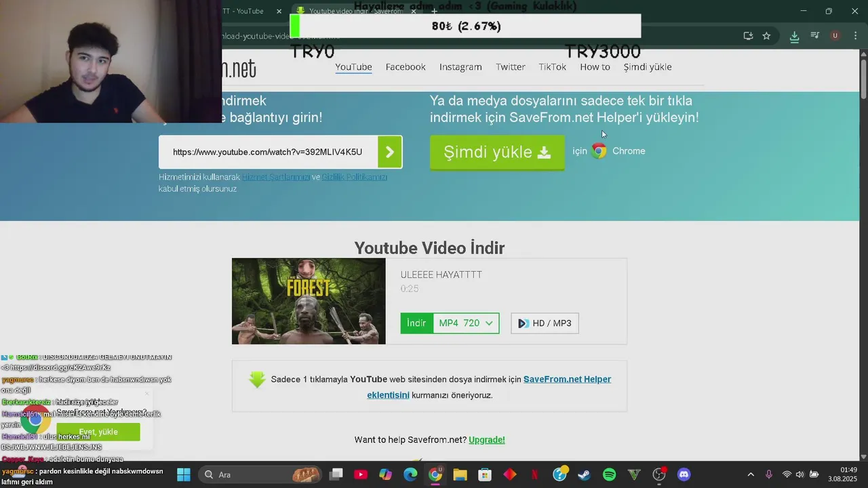This screenshot has height=488, width=868.
Task: Open File Explorer from the taskbar
Action: (x=460, y=474)
